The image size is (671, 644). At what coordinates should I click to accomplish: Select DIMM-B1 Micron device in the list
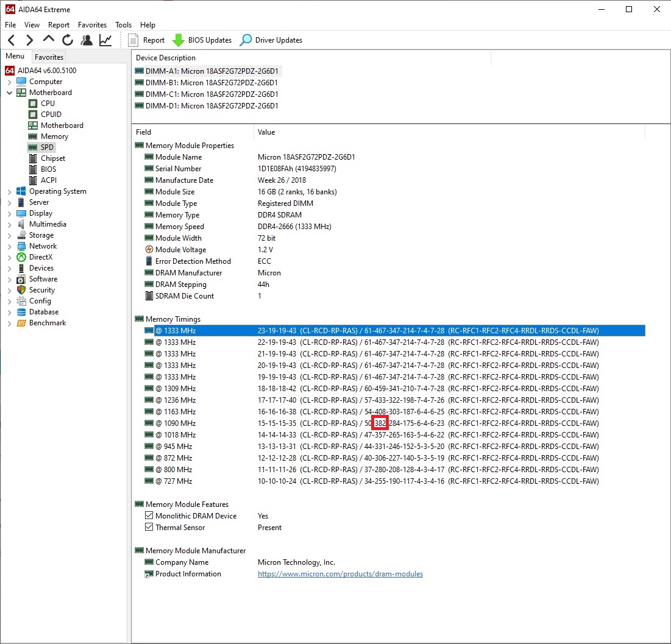(x=206, y=83)
